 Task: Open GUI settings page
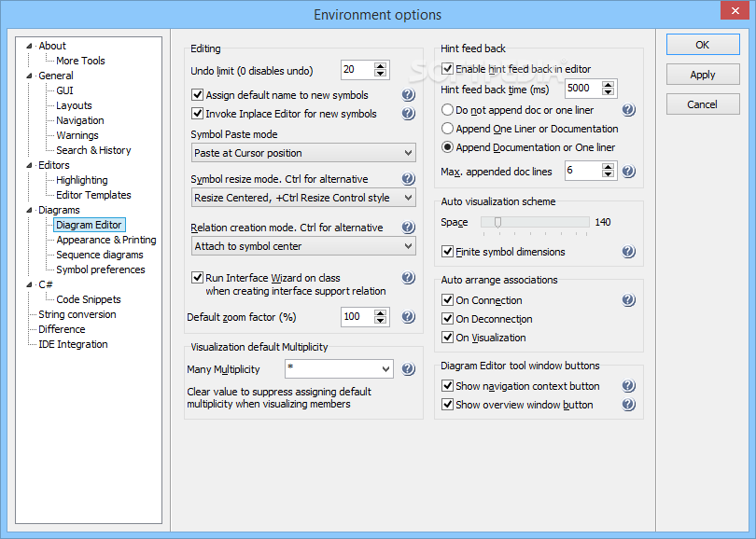pyautogui.click(x=64, y=90)
